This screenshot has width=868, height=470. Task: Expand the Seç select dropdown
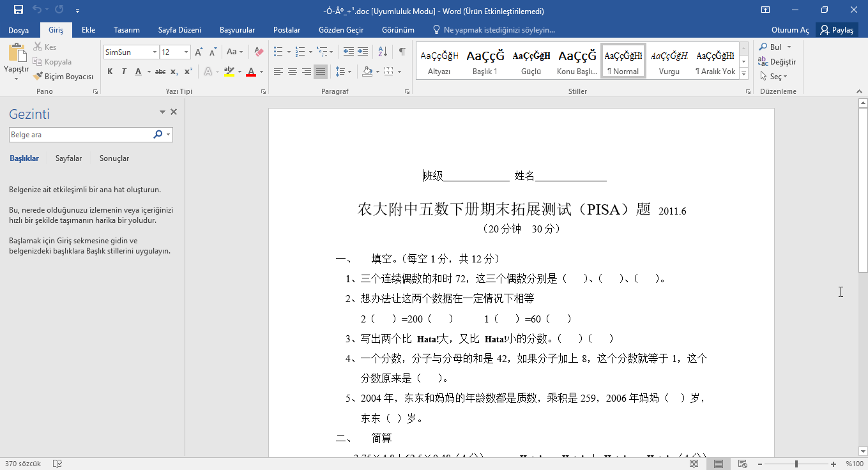(x=773, y=77)
